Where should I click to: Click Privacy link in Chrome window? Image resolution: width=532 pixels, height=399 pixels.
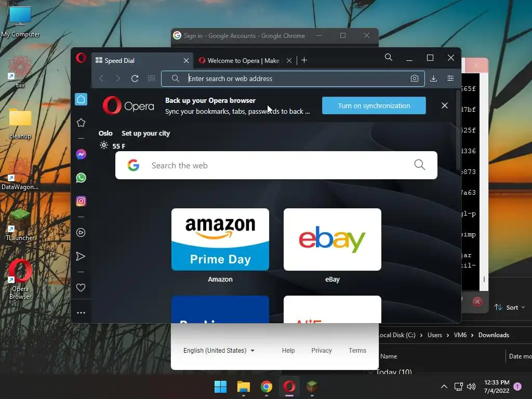[322, 351]
